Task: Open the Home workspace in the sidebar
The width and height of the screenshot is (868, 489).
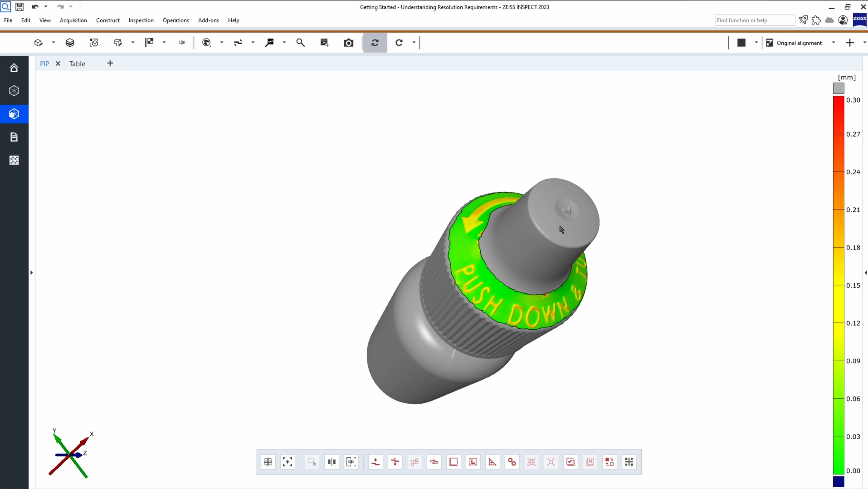Action: [14, 68]
